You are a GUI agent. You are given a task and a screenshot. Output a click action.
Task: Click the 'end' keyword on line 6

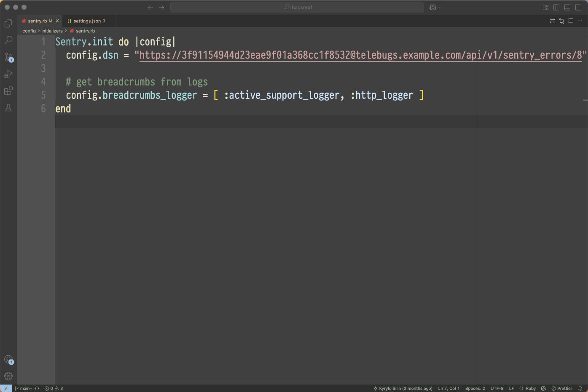(x=63, y=109)
